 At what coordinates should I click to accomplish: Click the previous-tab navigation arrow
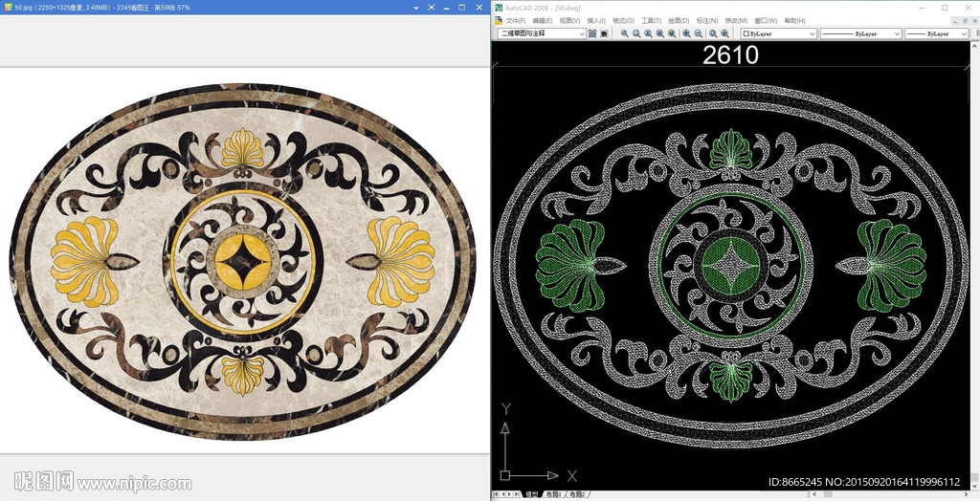click(503, 494)
